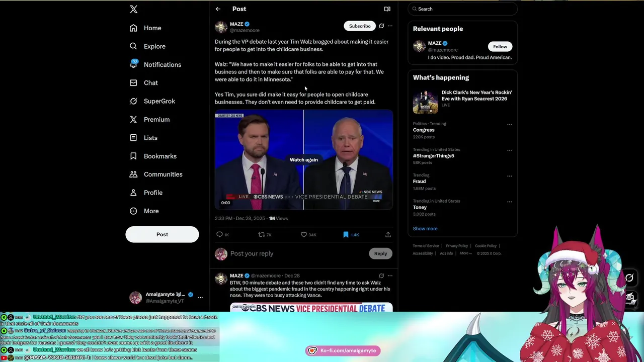Click Watch again on the video
The image size is (644, 362).
tap(304, 160)
